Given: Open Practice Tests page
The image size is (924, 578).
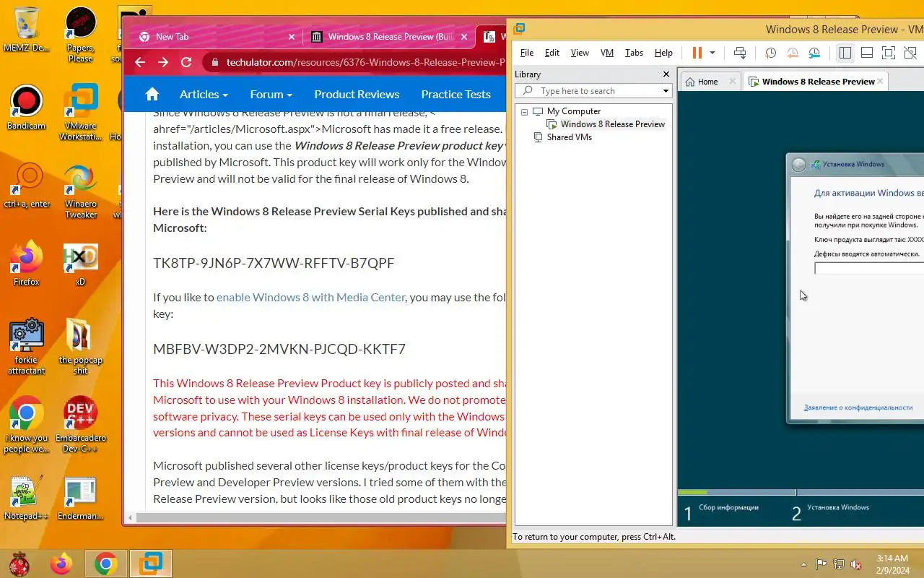Looking at the screenshot, I should click(456, 94).
